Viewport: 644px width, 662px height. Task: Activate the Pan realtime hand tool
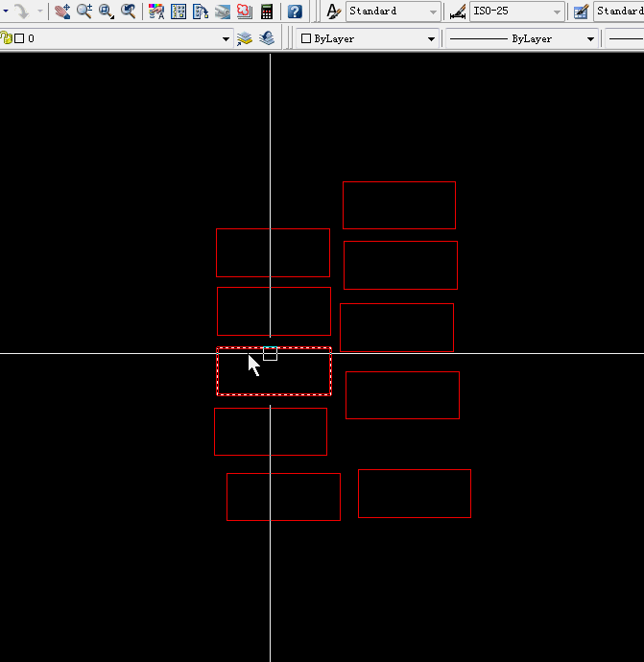pyautogui.click(x=62, y=12)
